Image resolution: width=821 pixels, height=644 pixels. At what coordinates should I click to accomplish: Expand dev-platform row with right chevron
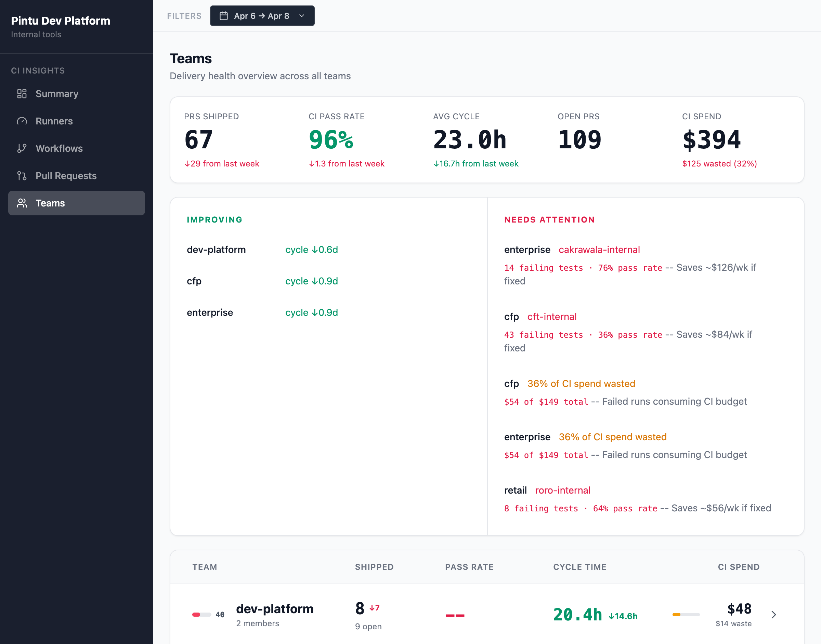coord(773,615)
